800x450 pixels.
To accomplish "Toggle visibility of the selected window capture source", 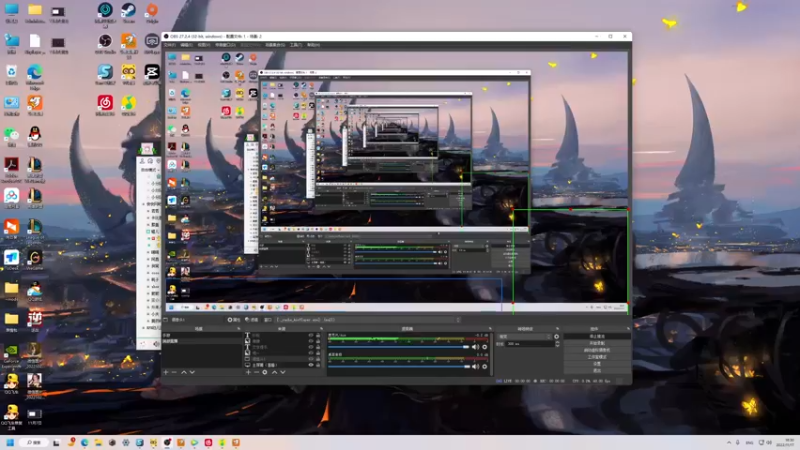I will coord(311,359).
